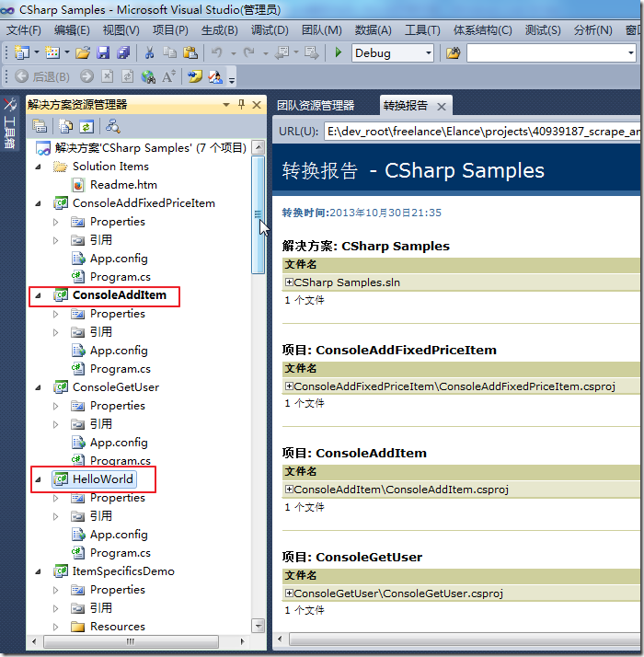Screen dimensions: 644x657
Task: Click the font size A icon
Action: point(168,76)
